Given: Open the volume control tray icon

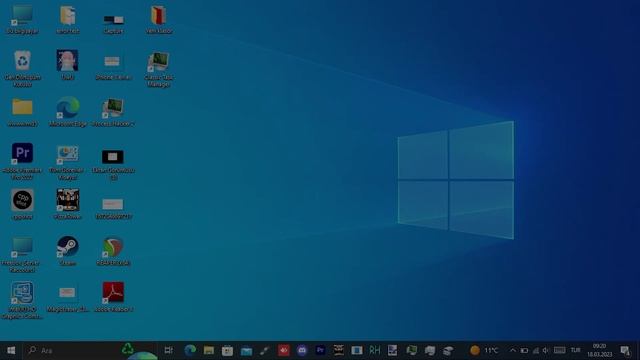Looking at the screenshot, I should click(x=546, y=350).
